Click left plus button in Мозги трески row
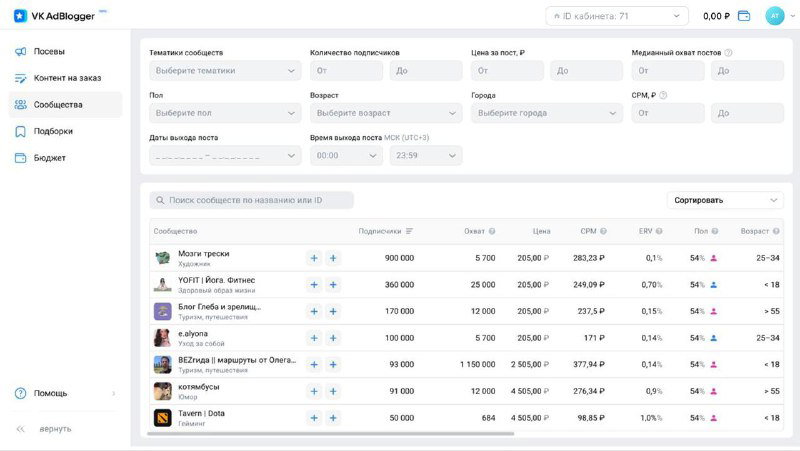Screen dimensions: 800x451 313,258
